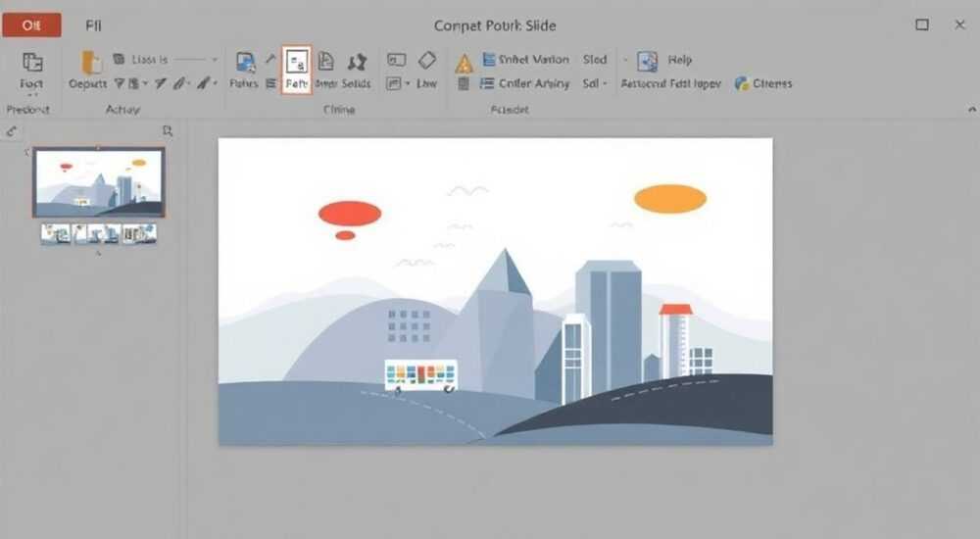Select the pencil-with-arrow icon in Actiay group
The height and width of the screenshot is (539, 980).
[x=161, y=83]
